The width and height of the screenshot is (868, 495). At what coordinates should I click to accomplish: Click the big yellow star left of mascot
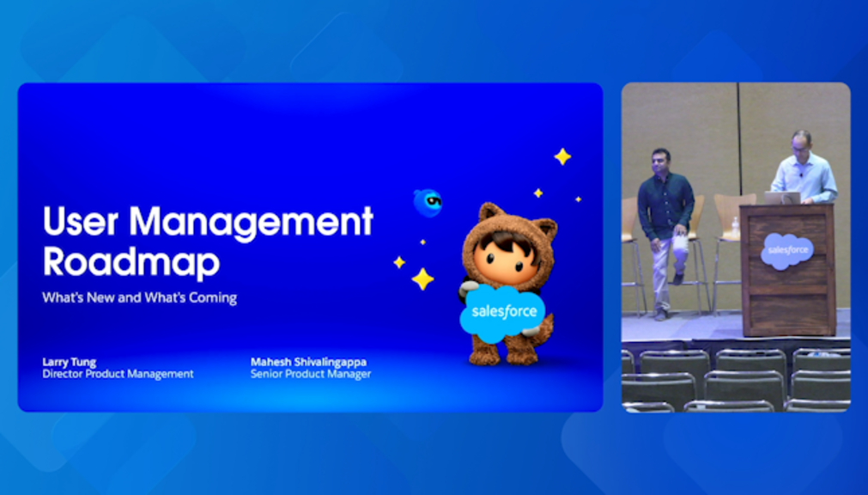(422, 278)
